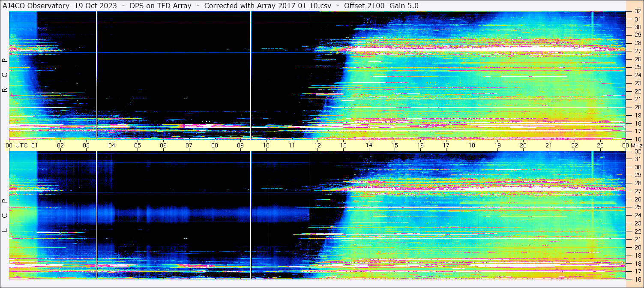
Task: Click the 12 hour mark on the UTC axis
Action: coord(318,145)
